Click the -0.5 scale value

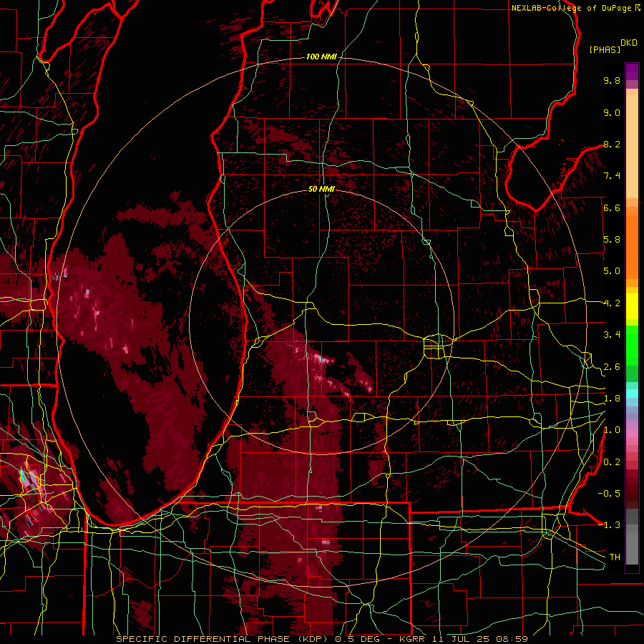coord(609,494)
